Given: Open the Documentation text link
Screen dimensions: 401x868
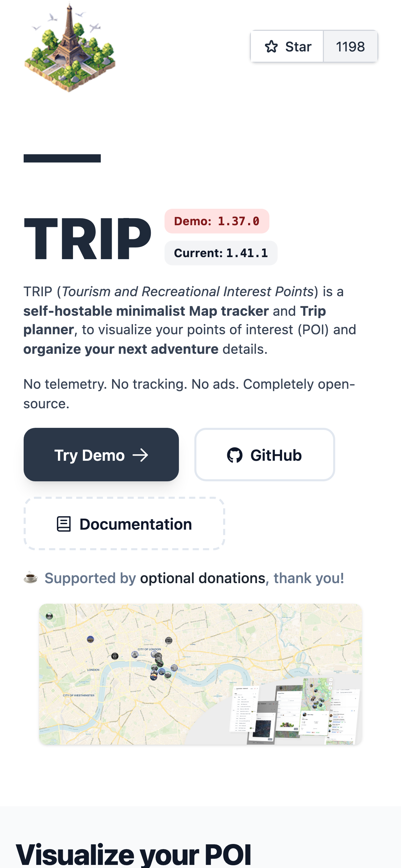Looking at the screenshot, I should pos(136,524).
